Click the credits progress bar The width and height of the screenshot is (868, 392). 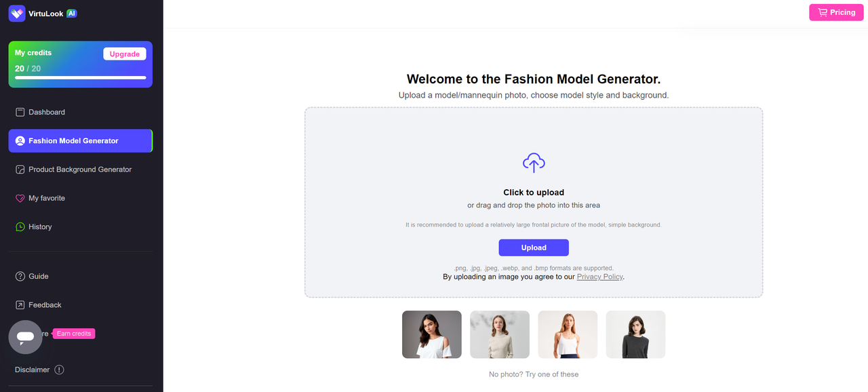(x=81, y=78)
